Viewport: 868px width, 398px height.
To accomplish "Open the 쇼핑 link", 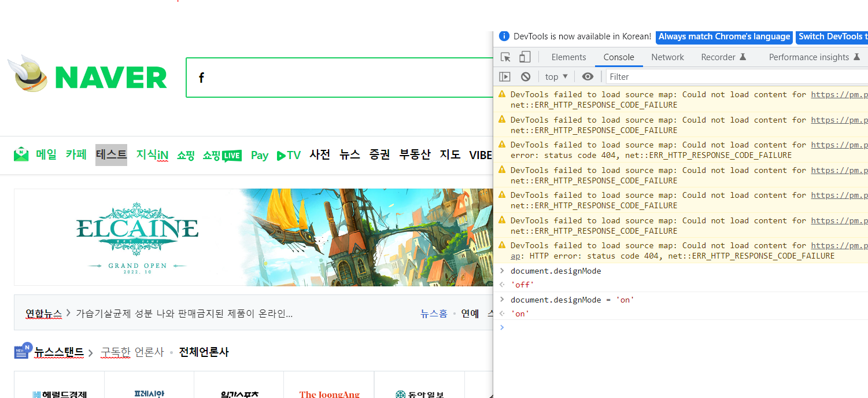I will pos(186,154).
